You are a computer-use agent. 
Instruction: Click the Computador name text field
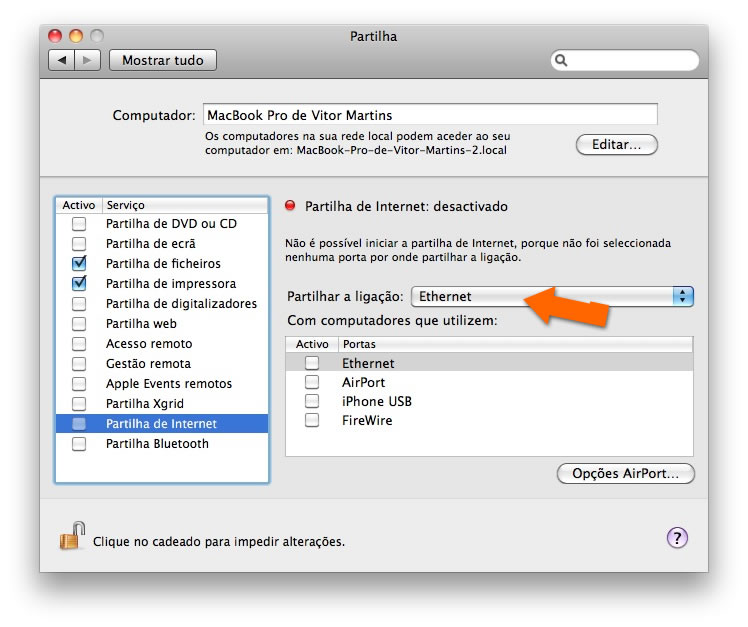tap(430, 115)
